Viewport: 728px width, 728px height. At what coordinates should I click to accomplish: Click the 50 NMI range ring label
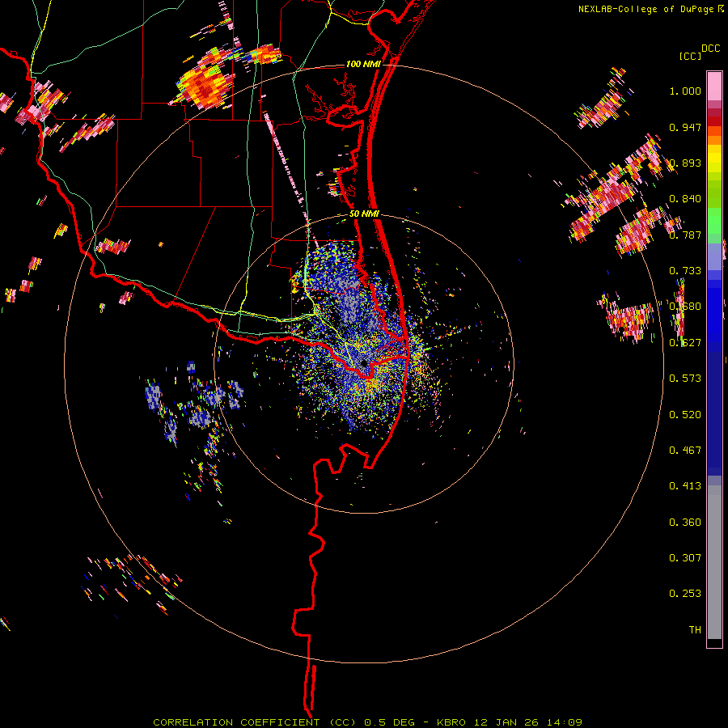(x=364, y=214)
